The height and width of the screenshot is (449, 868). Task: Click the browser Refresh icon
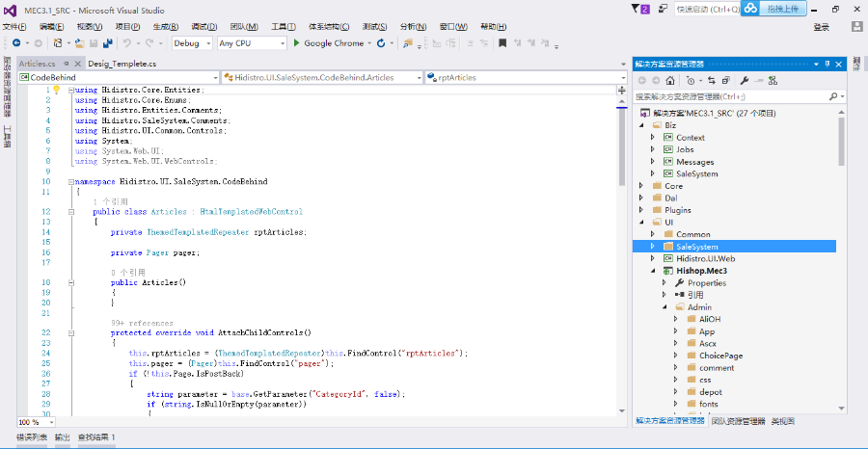tap(381, 43)
